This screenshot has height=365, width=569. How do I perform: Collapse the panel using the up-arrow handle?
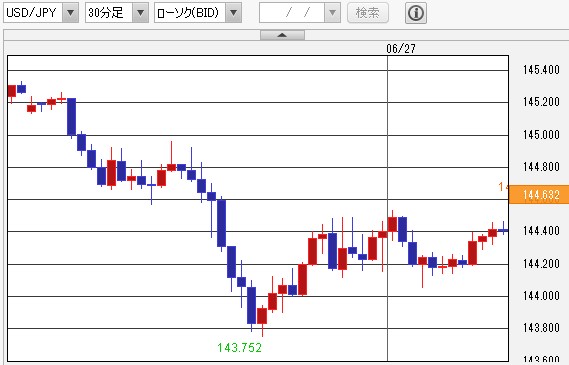tap(282, 35)
